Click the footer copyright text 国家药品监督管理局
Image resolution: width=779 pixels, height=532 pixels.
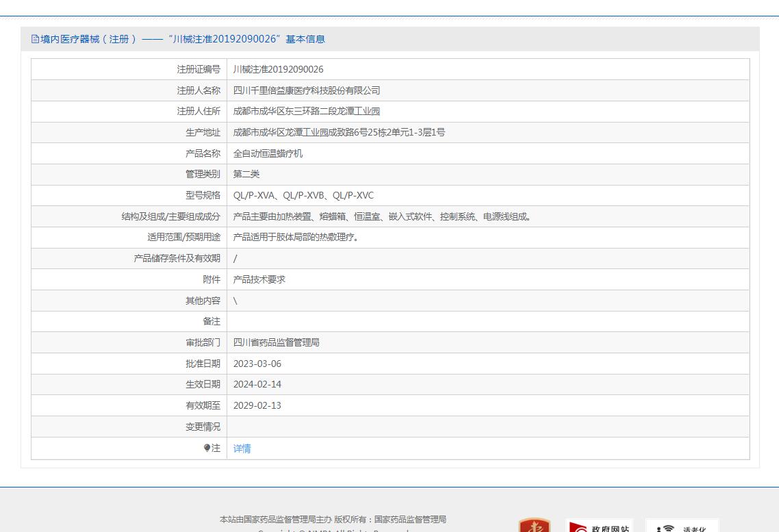pyautogui.click(x=410, y=520)
